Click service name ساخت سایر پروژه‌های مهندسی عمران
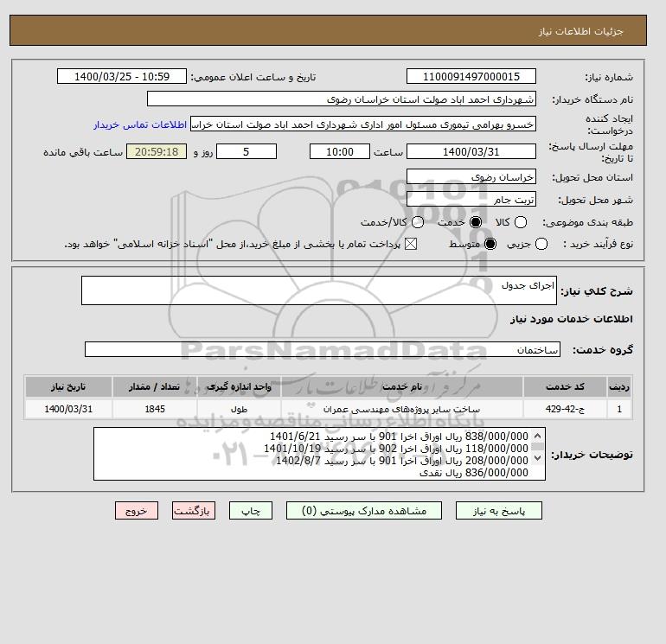The height and width of the screenshot is (644, 666). point(402,409)
